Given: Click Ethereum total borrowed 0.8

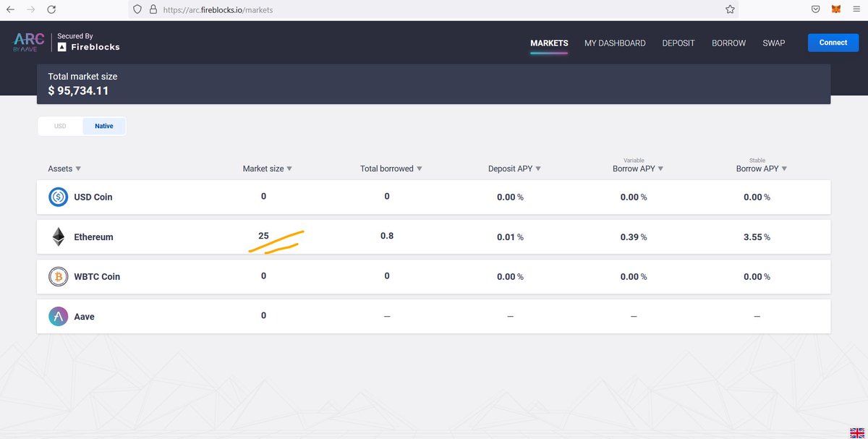Looking at the screenshot, I should [x=387, y=236].
